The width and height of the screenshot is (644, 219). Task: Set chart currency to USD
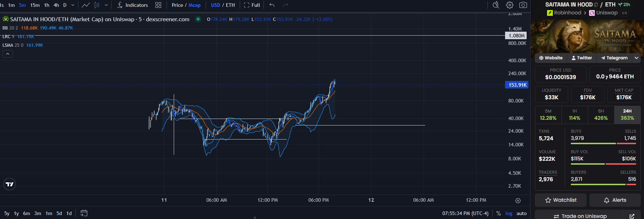click(x=215, y=5)
